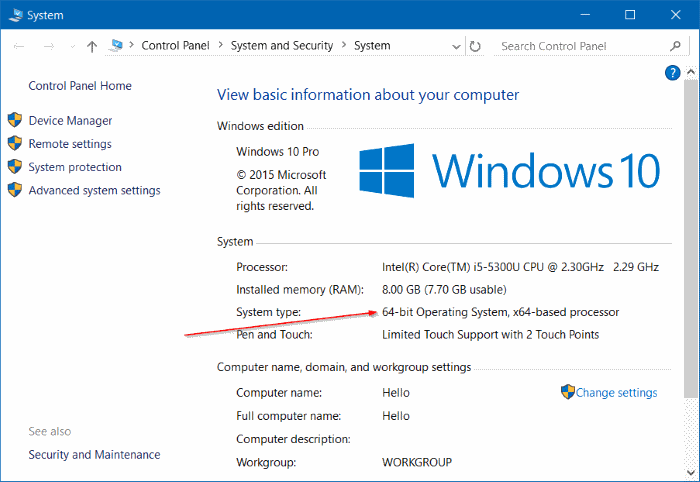Image resolution: width=700 pixels, height=482 pixels.
Task: Open Change settings link
Action: 616,393
